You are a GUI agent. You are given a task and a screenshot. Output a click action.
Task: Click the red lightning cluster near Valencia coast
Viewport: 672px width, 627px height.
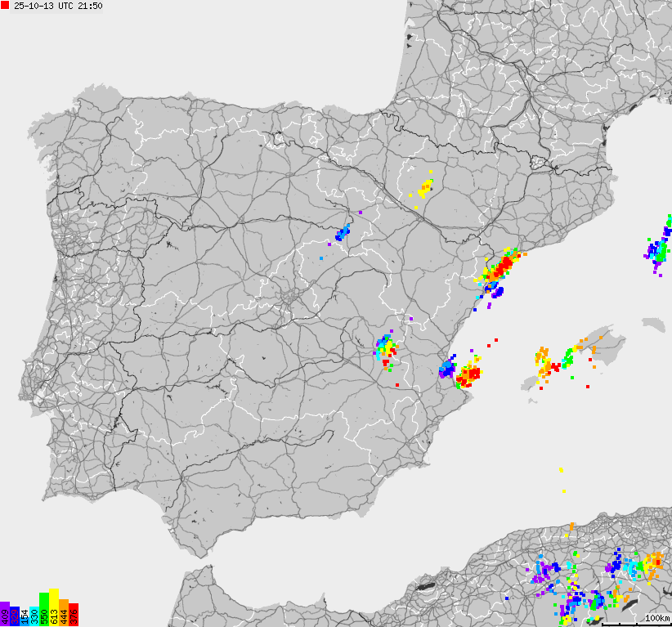coord(469,375)
